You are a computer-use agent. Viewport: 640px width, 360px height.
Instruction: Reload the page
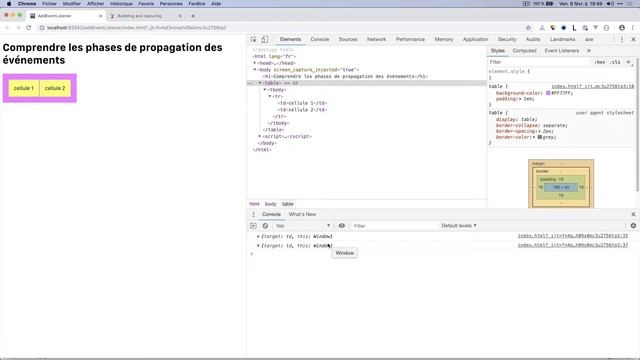coord(29,28)
